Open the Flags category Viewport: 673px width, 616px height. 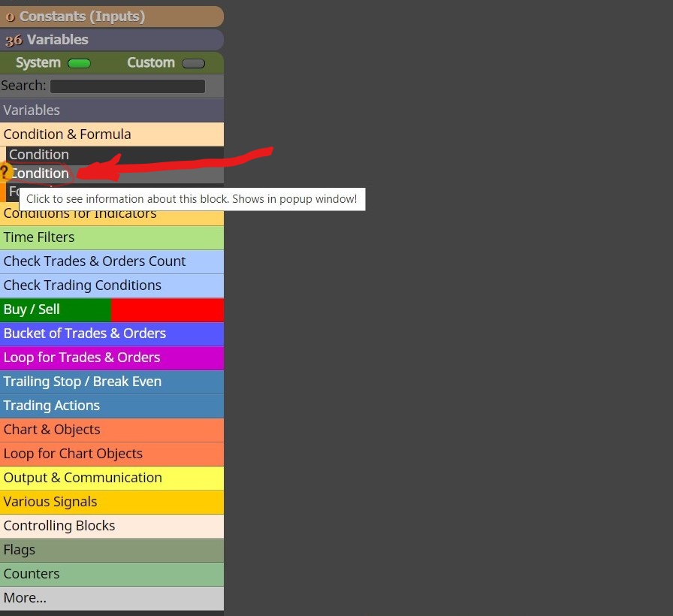click(112, 550)
